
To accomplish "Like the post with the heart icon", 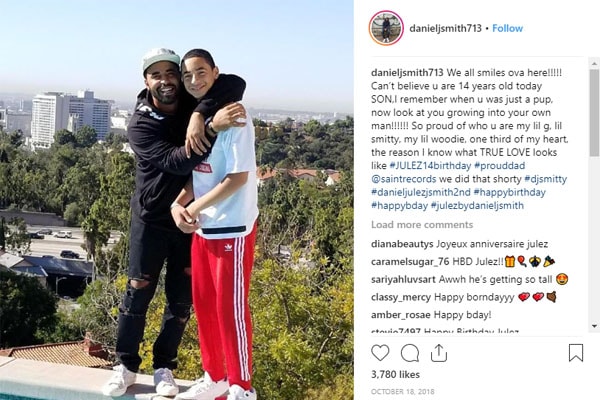I will [x=380, y=353].
